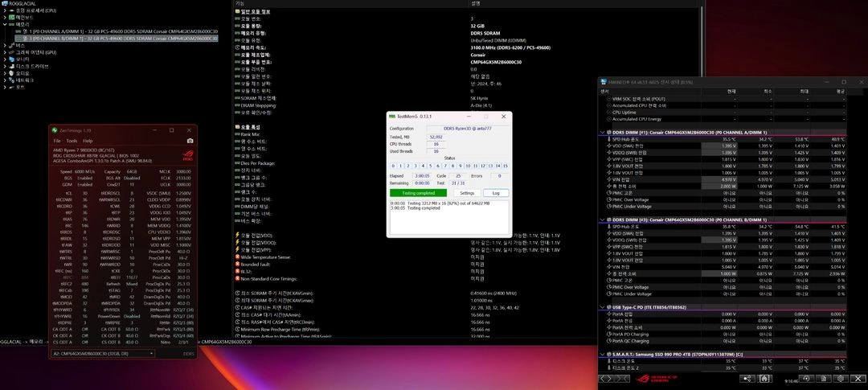868x390 pixels.
Task: Click the audio speaker icon in the tree
Action: 11,73
